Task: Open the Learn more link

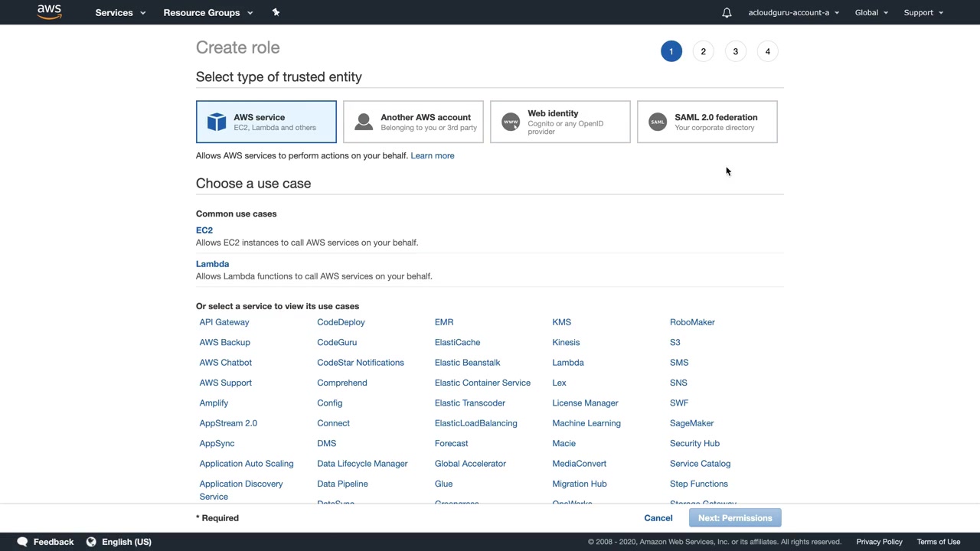Action: click(433, 155)
